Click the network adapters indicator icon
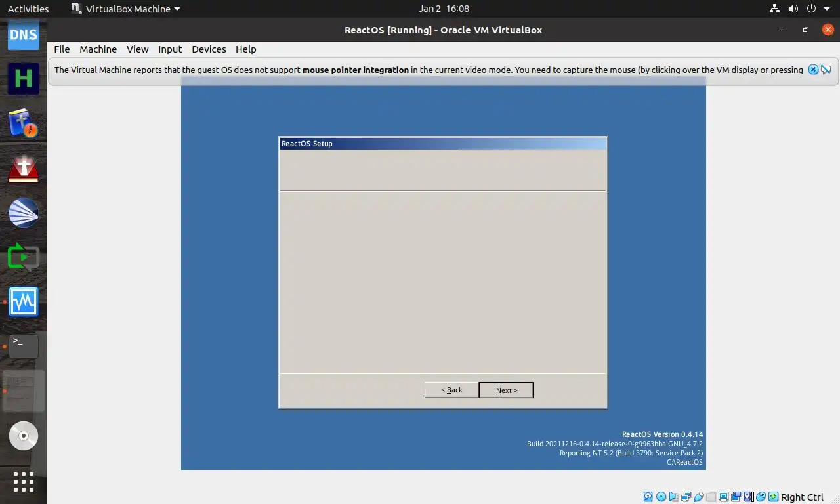The width and height of the screenshot is (840, 504). (686, 497)
